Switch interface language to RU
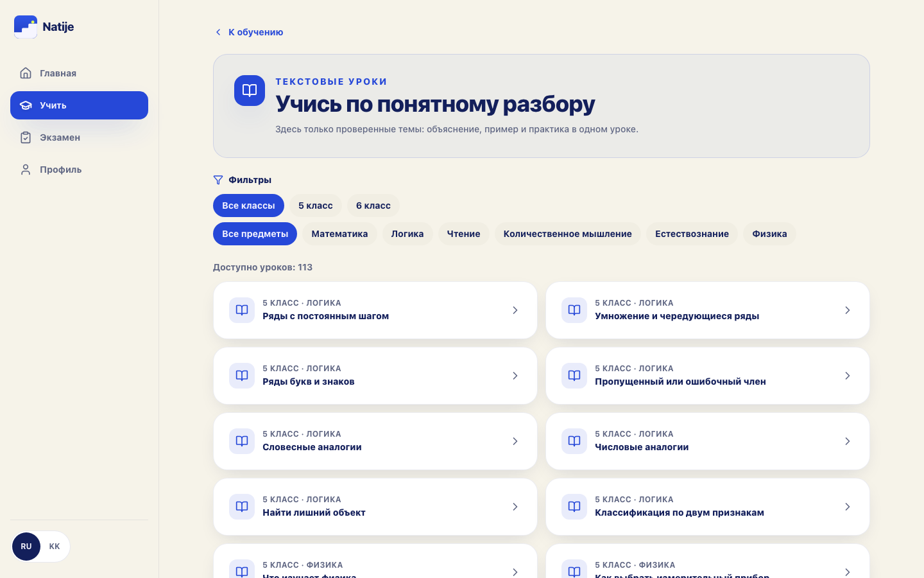 click(26, 547)
